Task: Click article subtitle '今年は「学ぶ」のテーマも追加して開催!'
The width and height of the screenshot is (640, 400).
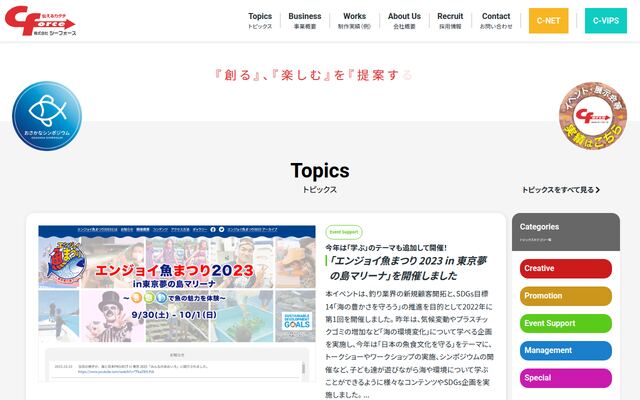Action: point(386,248)
